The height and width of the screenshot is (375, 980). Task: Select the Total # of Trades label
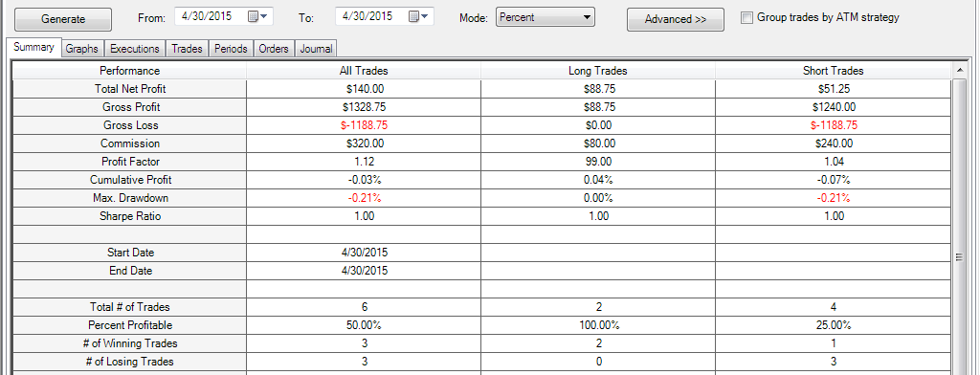[x=129, y=307]
